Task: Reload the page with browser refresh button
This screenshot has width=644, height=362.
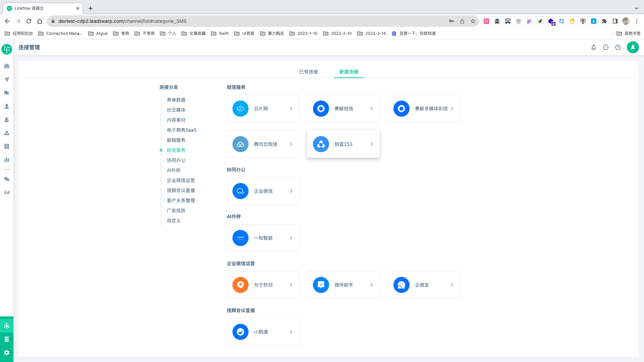Action: (29, 21)
